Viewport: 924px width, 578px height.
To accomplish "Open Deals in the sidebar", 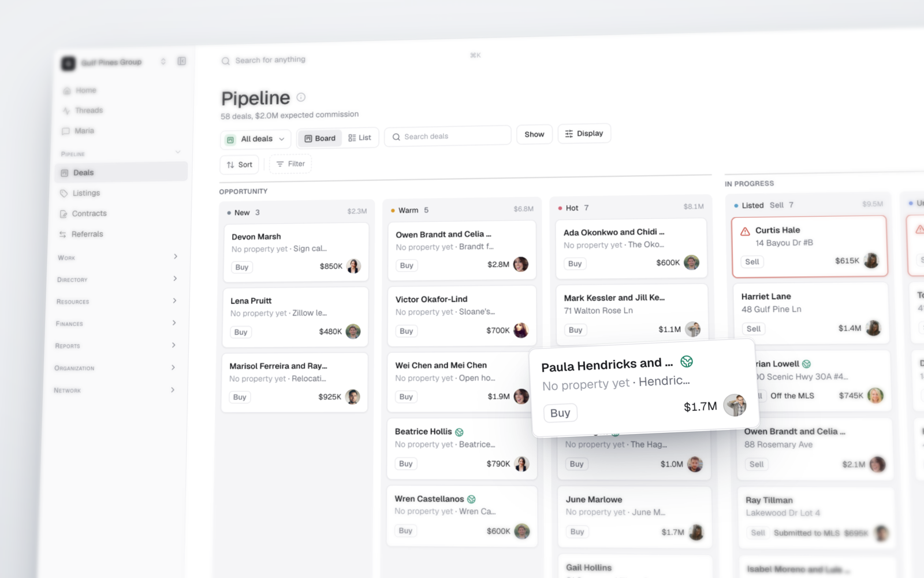I will pos(121,172).
